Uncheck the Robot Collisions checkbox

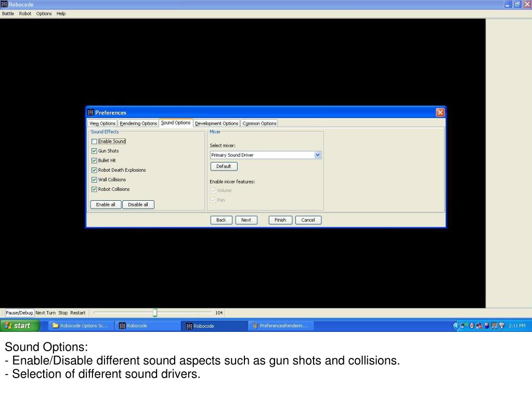pos(94,189)
